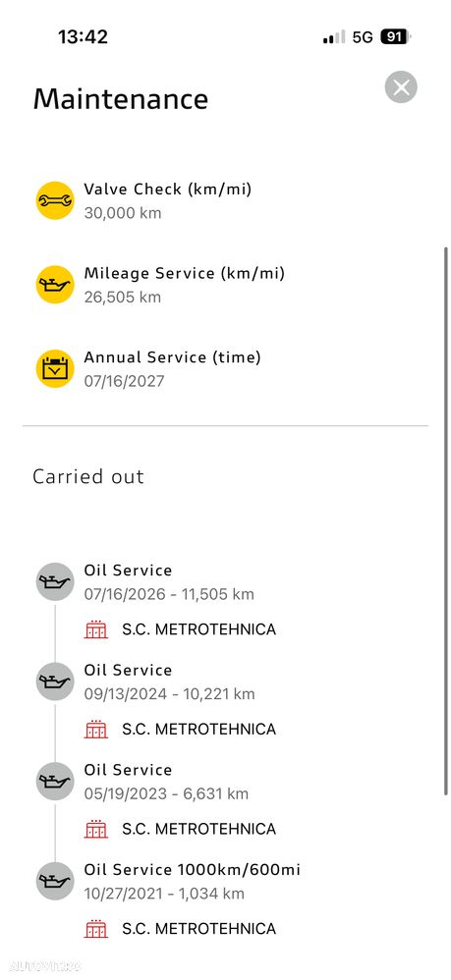Tap the yellow oil can Mileage Service icon
The height and width of the screenshot is (980, 451).
[x=55, y=285]
